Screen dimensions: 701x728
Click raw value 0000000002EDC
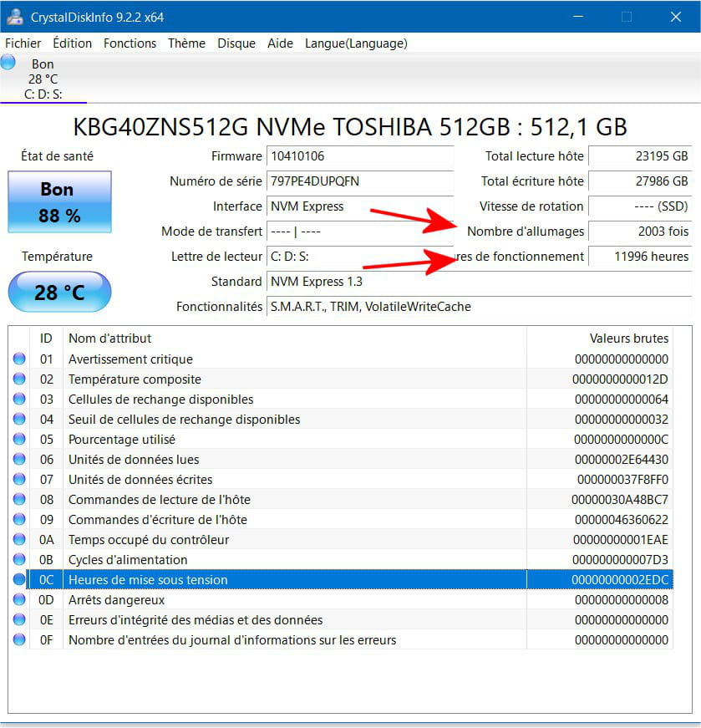(x=620, y=579)
